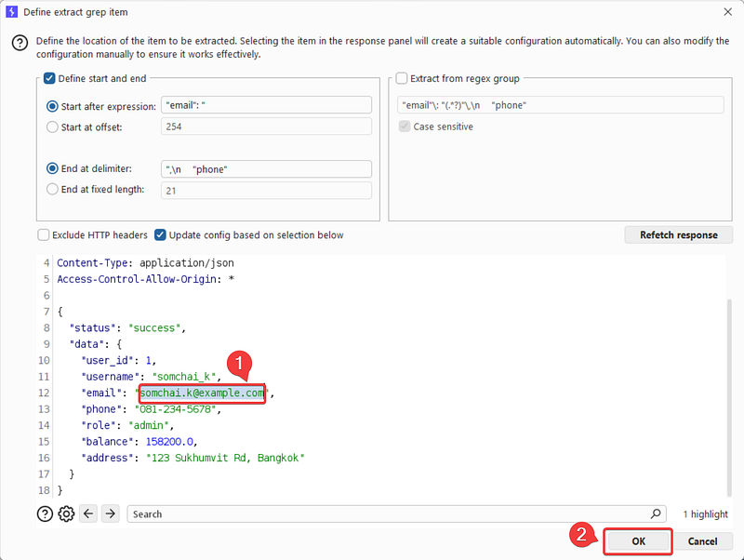
Task: Click the "data" key on line 9
Action: (86, 344)
